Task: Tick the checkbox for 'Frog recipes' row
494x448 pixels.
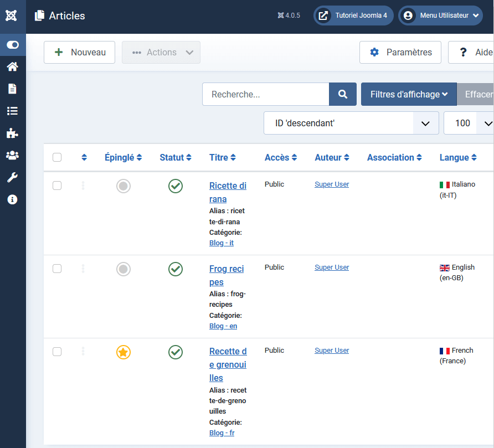Action: click(x=57, y=269)
